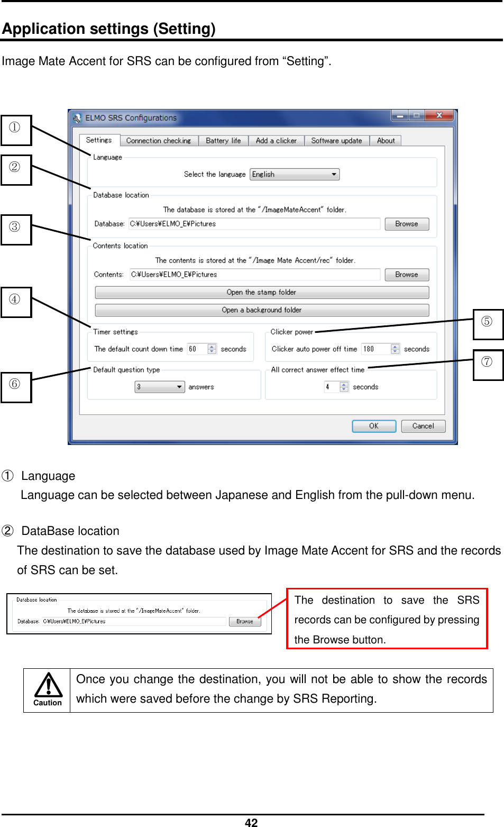Click the 'Contents location' group label
The height and width of the screenshot is (827, 504).
120,246
